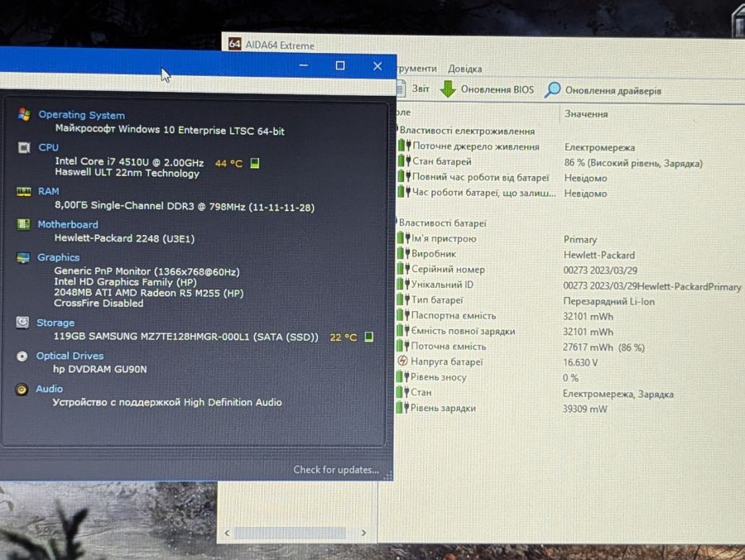Open the Graphics section link

59,257
